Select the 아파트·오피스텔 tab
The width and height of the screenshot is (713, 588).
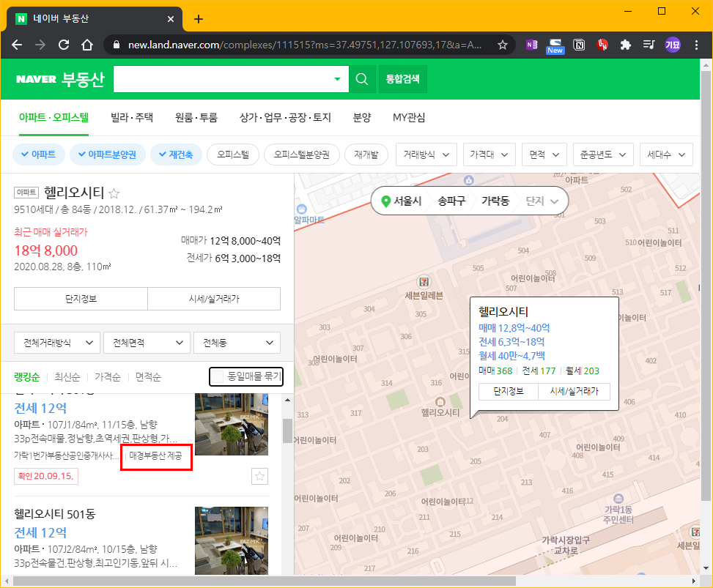tap(53, 117)
